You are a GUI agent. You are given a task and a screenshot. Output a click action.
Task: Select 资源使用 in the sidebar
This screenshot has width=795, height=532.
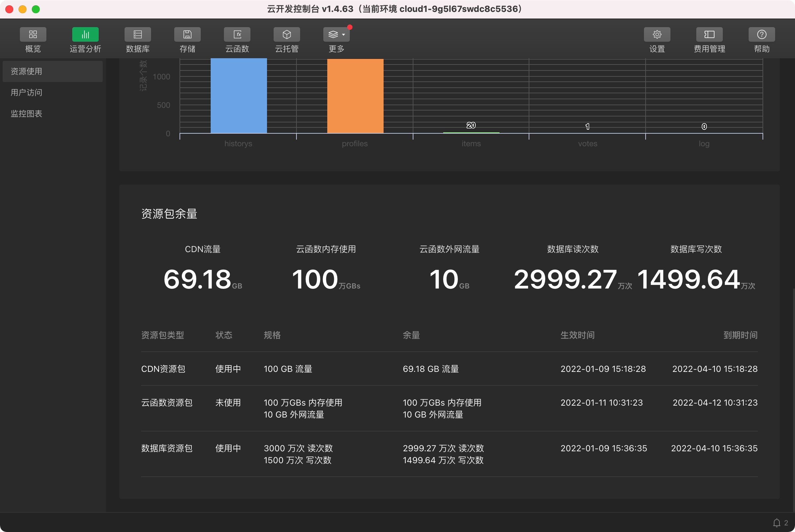[53, 71]
